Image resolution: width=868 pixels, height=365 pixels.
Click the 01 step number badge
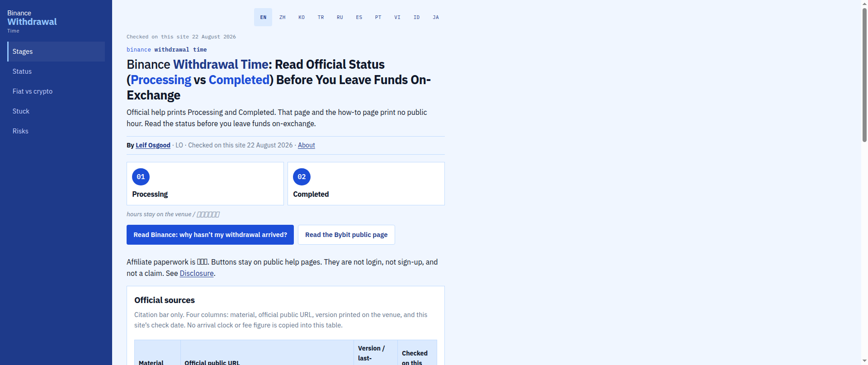[141, 177]
